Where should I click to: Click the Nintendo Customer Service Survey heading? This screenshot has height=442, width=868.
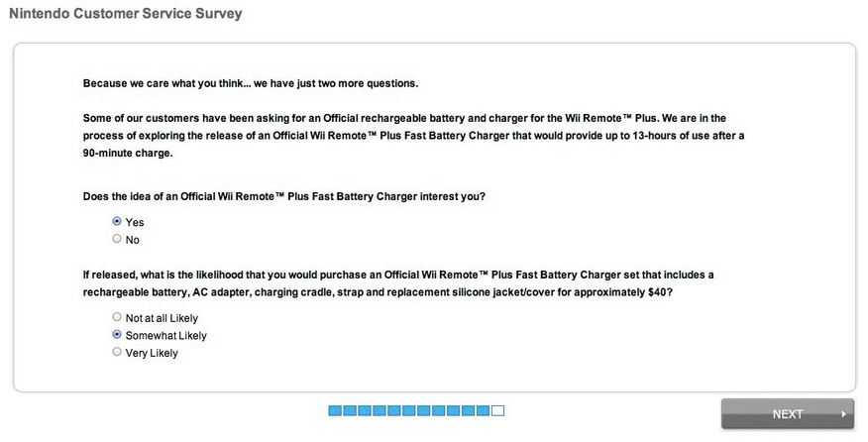[x=125, y=14]
